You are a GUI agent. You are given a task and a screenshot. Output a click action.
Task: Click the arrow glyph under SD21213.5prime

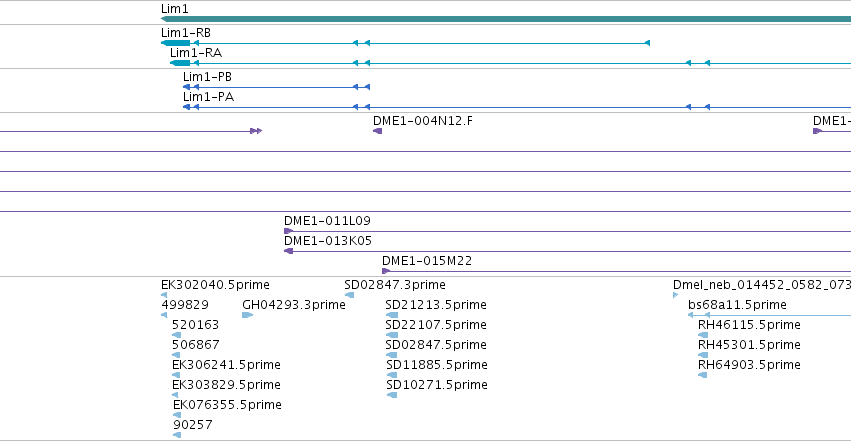coord(392,315)
